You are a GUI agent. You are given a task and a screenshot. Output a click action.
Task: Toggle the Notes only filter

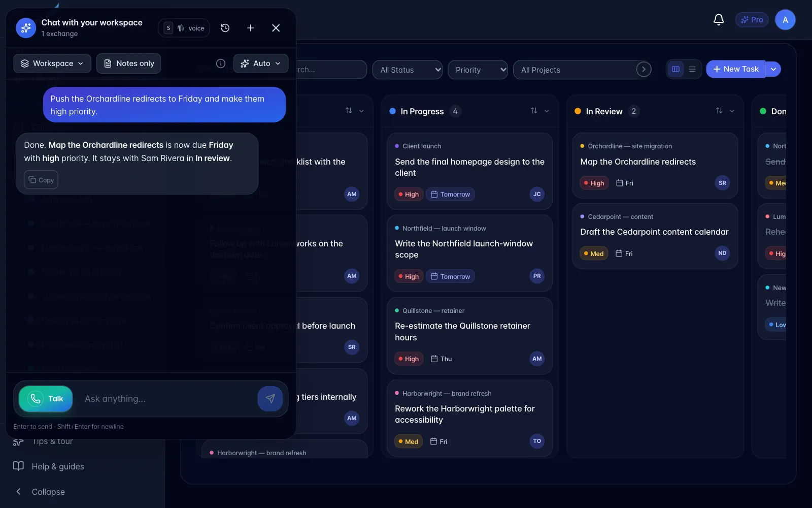tap(129, 63)
